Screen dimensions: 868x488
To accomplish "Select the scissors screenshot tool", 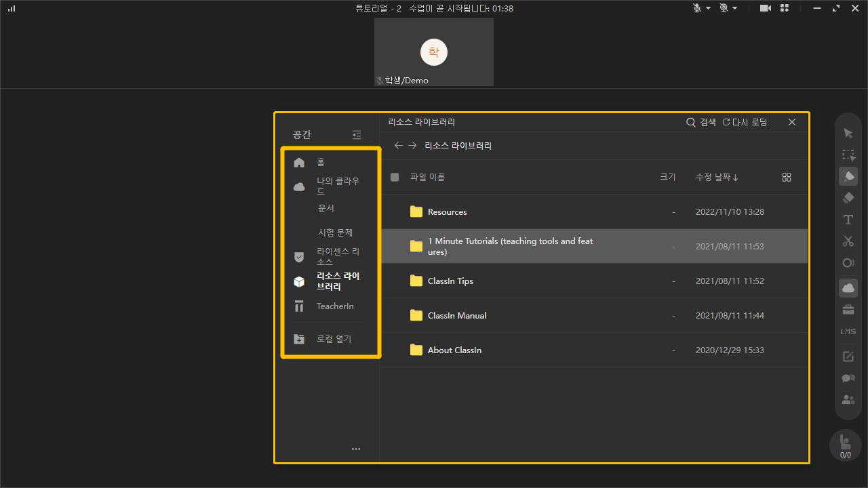I will tap(848, 241).
